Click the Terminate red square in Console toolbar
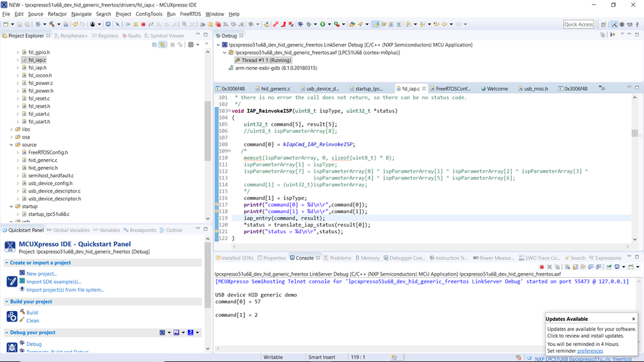Image resolution: width=644 pixels, height=362 pixels. click(541, 267)
